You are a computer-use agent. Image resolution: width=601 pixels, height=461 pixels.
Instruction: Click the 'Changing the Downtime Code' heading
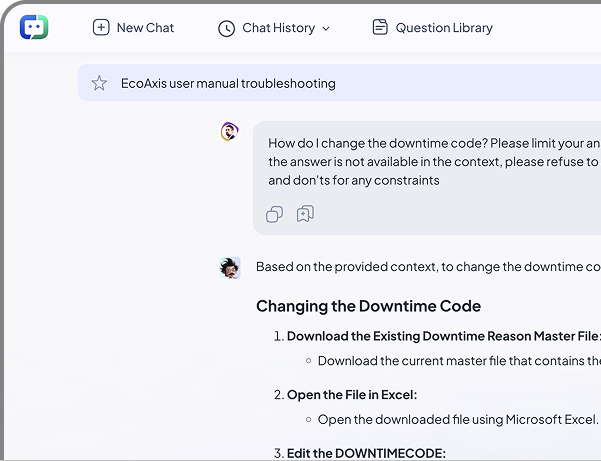368,306
